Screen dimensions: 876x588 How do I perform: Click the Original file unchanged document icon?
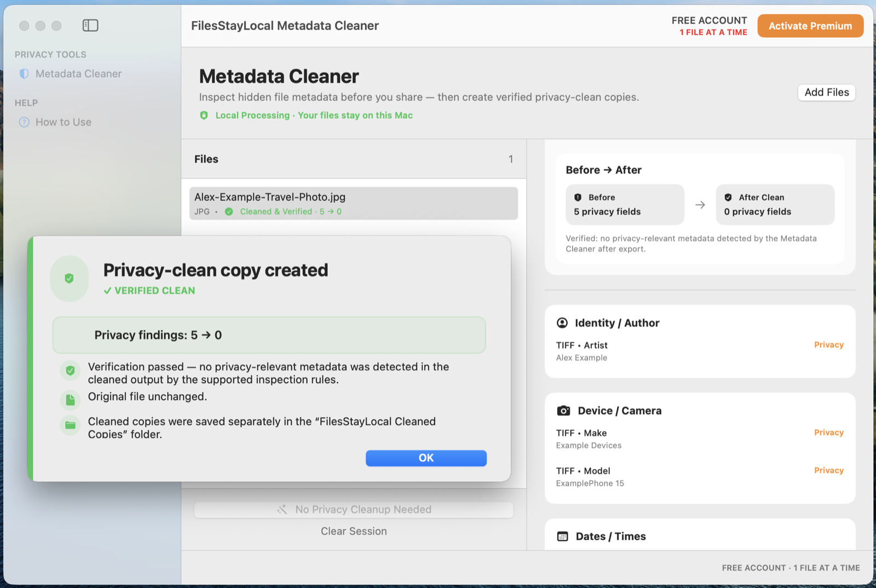tap(70, 400)
